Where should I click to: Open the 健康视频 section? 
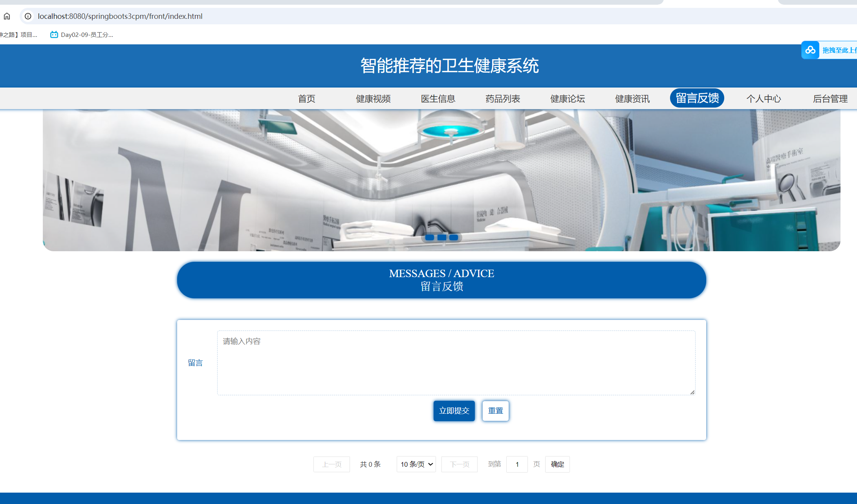(x=372, y=99)
